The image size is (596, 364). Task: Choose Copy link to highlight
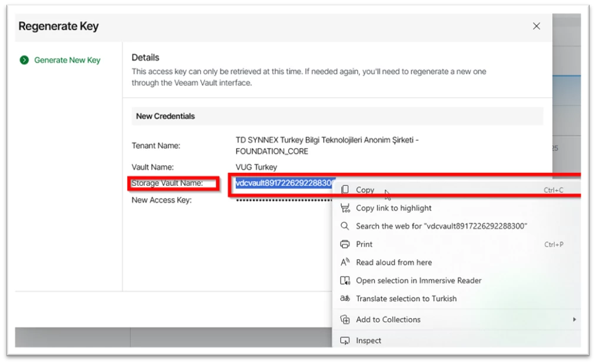(x=456, y=208)
